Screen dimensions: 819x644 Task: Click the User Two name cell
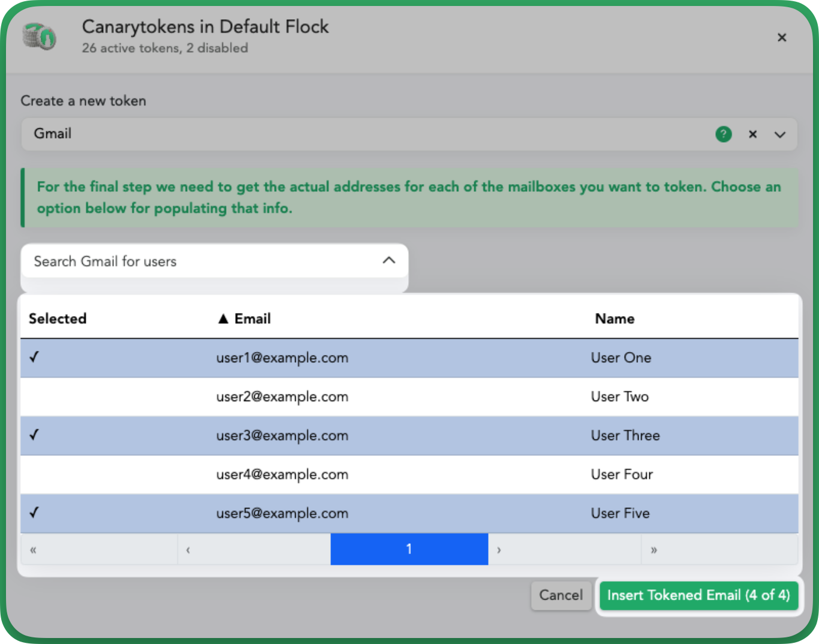point(620,397)
